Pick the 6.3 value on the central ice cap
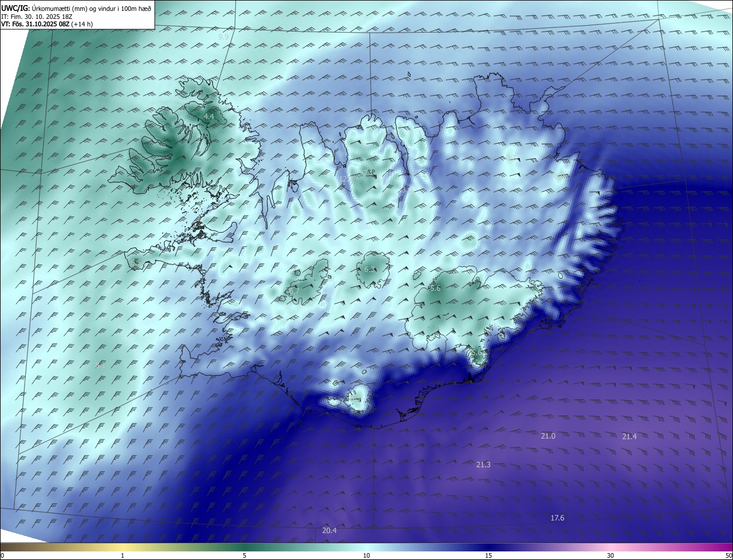Screen dimensions: 733x560 coord(370,269)
